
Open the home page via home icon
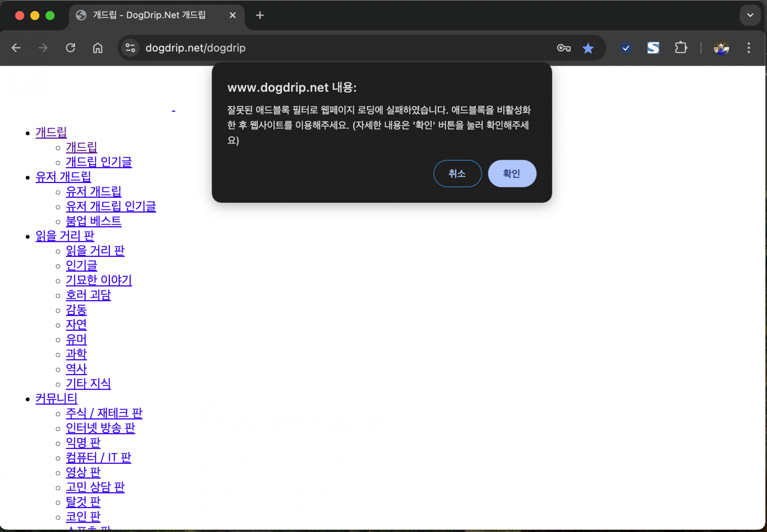tap(97, 48)
